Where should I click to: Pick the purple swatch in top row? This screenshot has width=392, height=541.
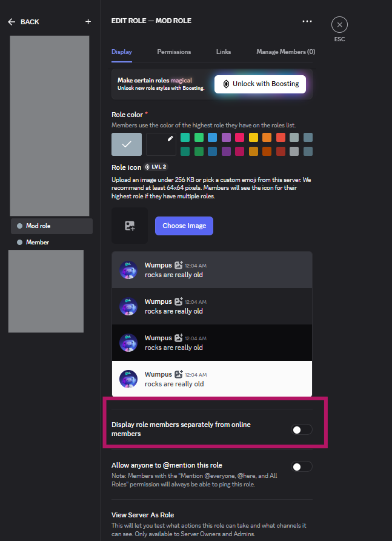[x=226, y=137]
